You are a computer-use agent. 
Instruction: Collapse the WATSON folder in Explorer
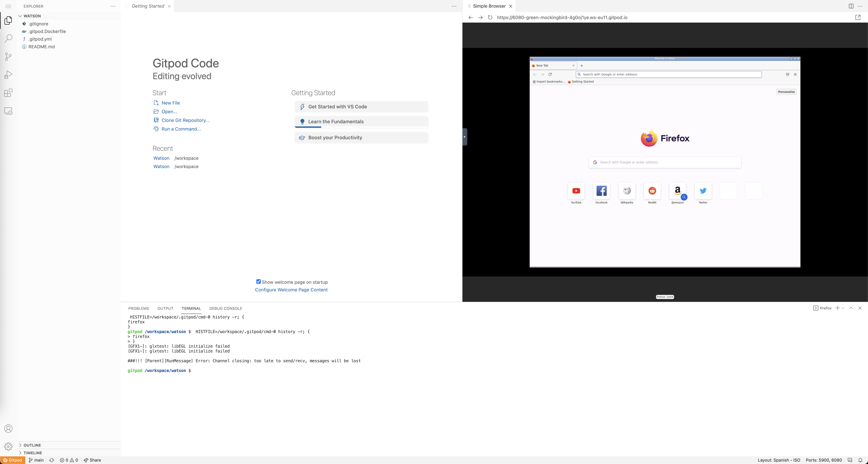[x=20, y=15]
